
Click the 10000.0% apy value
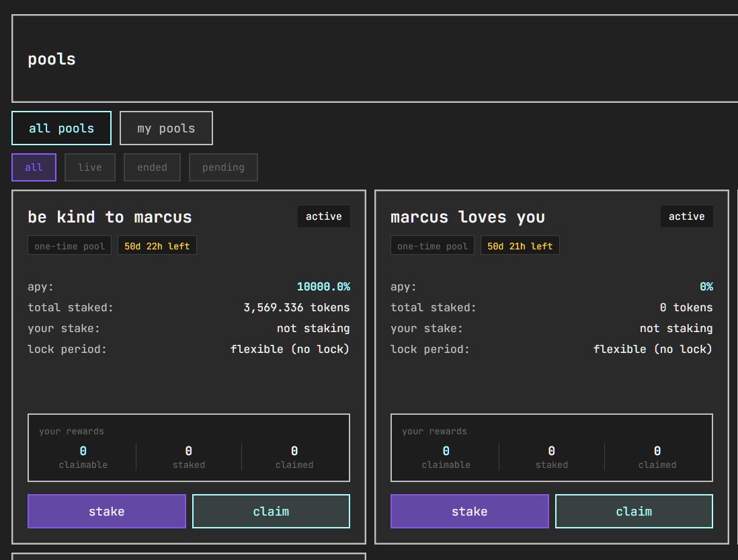pos(323,286)
